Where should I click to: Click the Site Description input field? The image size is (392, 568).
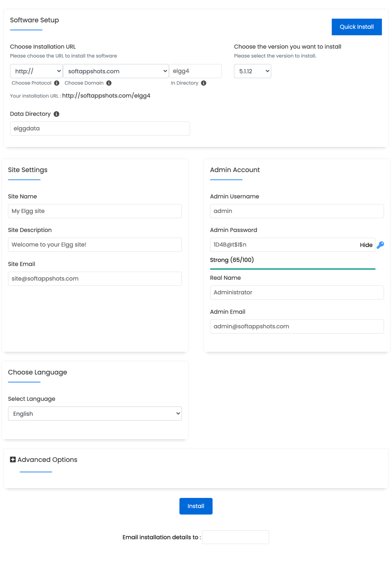click(95, 245)
